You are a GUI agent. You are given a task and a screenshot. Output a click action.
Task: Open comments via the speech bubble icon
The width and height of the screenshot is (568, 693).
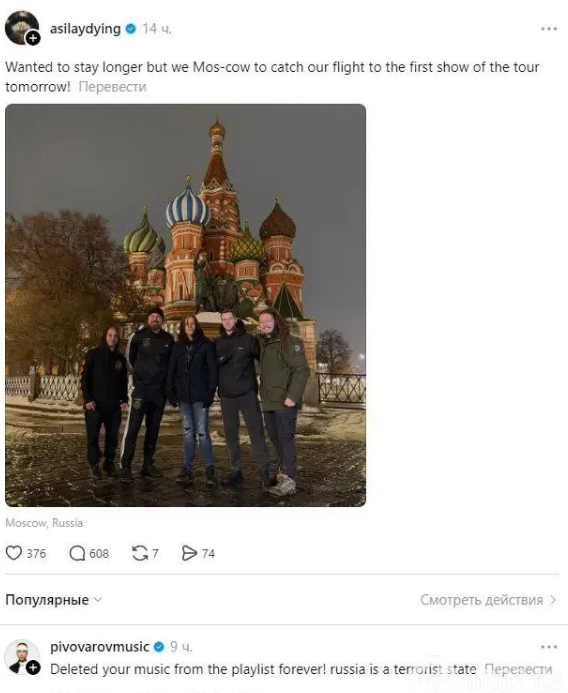coord(77,553)
